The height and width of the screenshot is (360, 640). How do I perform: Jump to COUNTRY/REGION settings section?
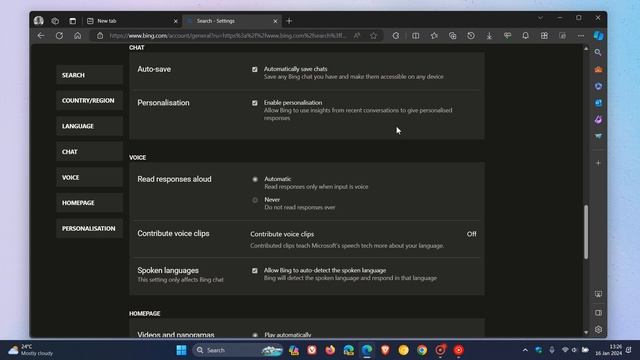click(89, 100)
